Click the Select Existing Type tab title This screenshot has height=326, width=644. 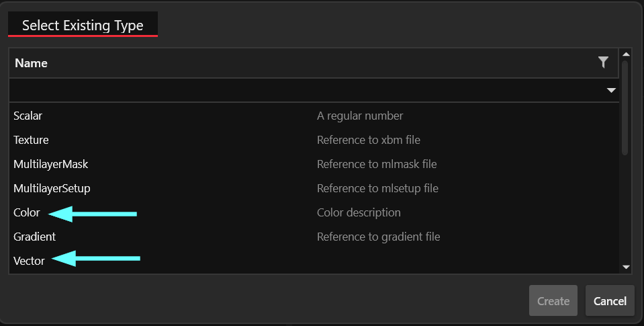pos(83,26)
